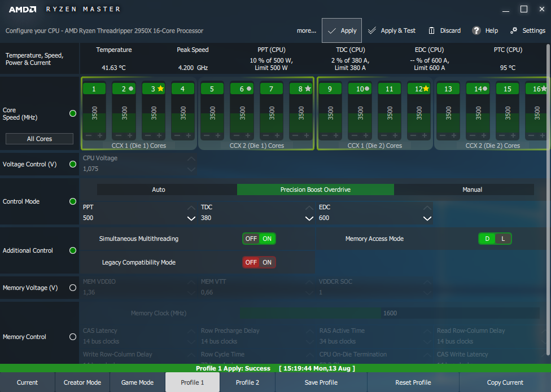This screenshot has height=392, width=551.
Task: Click the Settings gear icon
Action: click(x=514, y=30)
